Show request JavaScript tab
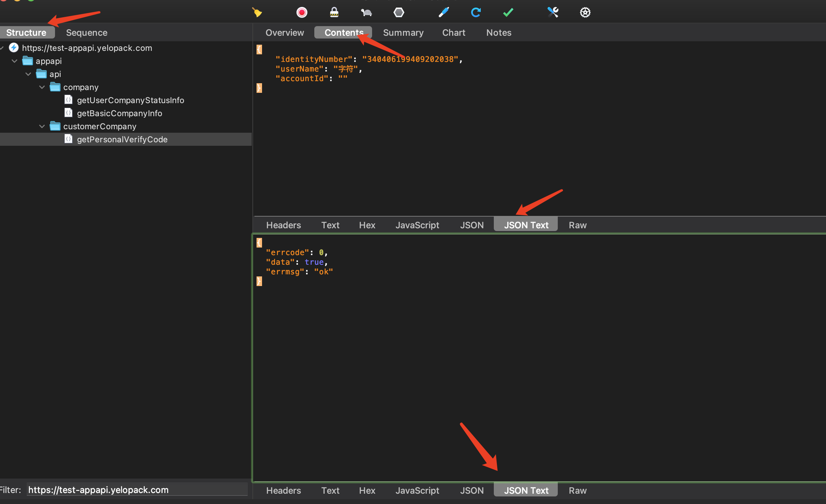The height and width of the screenshot is (504, 826). pos(417,225)
